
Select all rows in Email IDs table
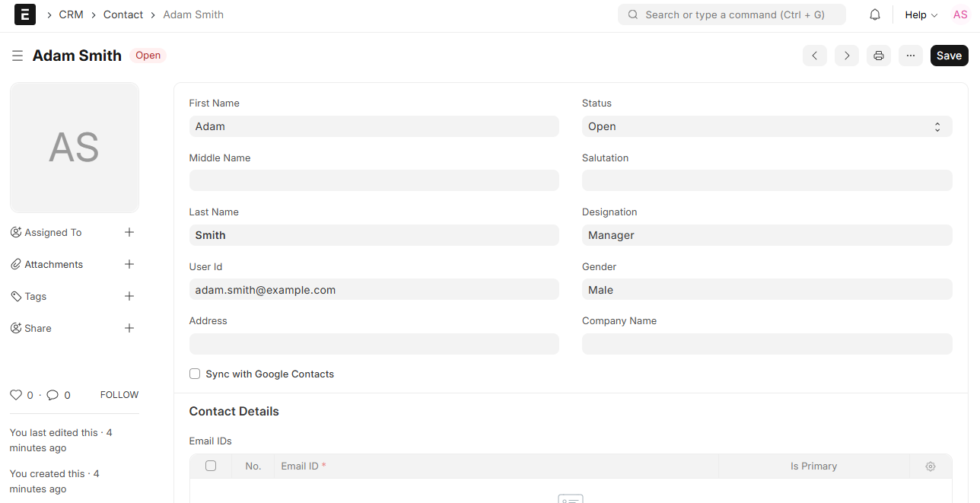[x=211, y=466]
